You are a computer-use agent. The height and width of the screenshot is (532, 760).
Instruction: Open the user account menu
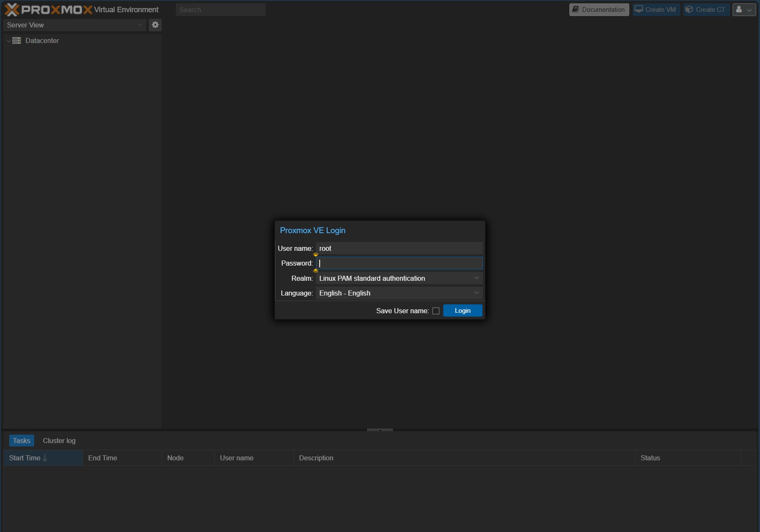coord(744,10)
